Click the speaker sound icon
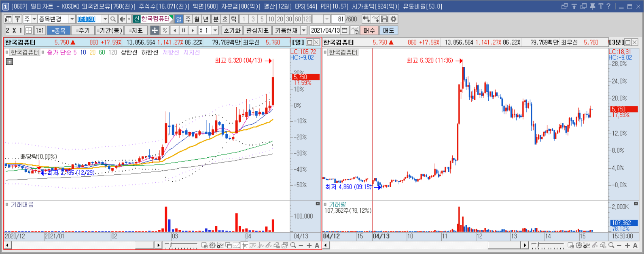This screenshot has width=644, height=254. pyautogui.click(x=122, y=19)
